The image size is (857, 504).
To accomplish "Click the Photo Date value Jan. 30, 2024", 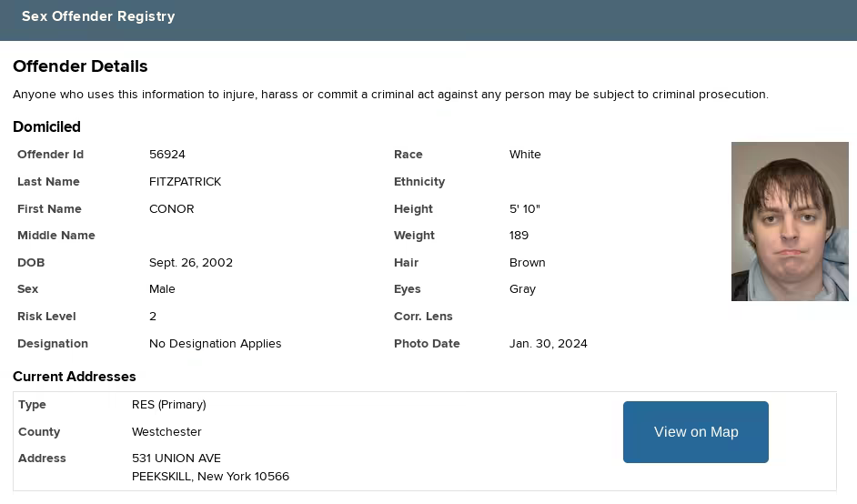I will pos(548,344).
